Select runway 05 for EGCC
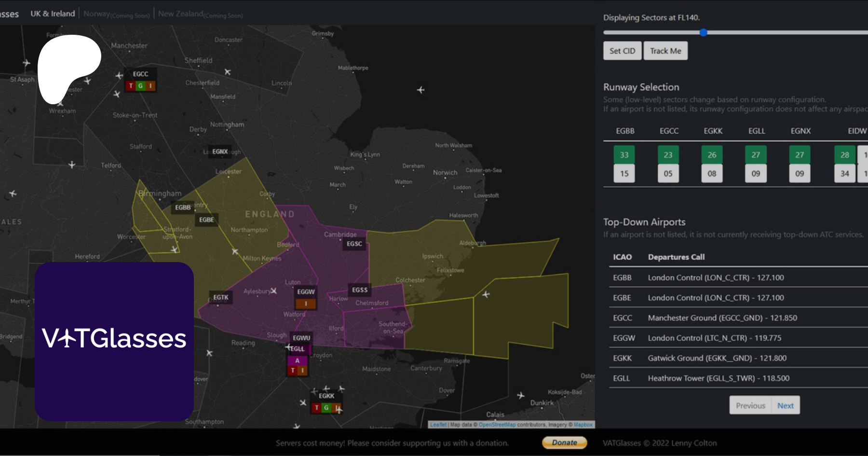Image resolution: width=868 pixels, height=456 pixels. [668, 174]
